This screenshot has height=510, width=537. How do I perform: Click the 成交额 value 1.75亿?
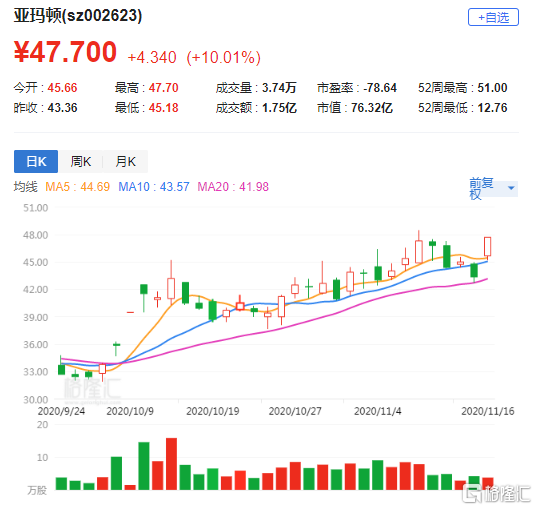click(279, 108)
